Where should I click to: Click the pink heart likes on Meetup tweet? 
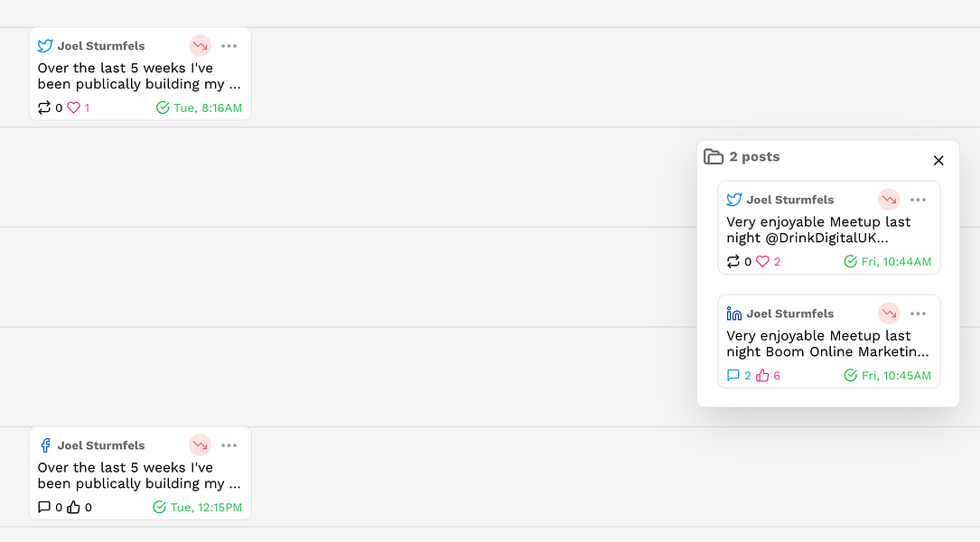(762, 262)
